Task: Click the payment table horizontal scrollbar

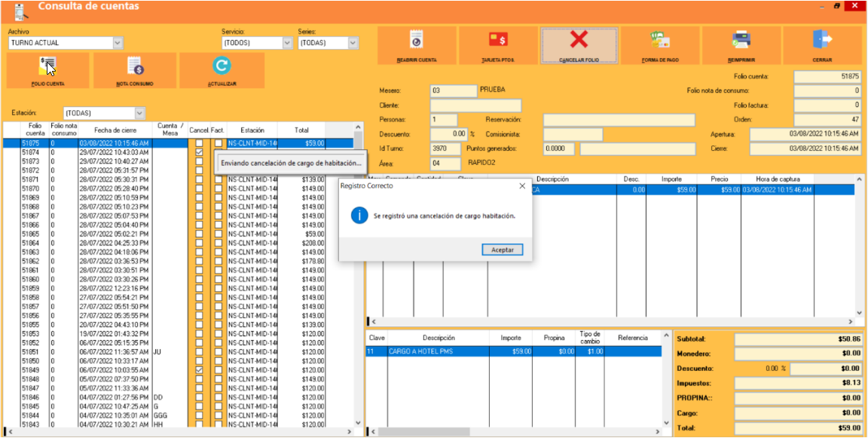Action: pyautogui.click(x=515, y=432)
